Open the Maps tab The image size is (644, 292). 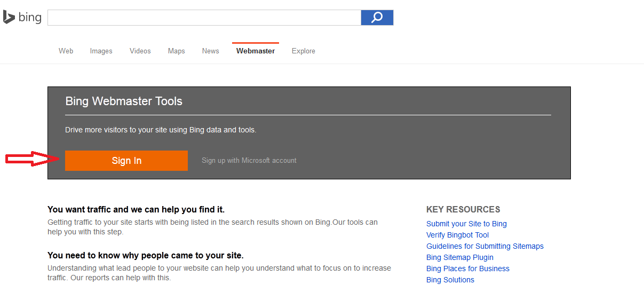tap(177, 51)
